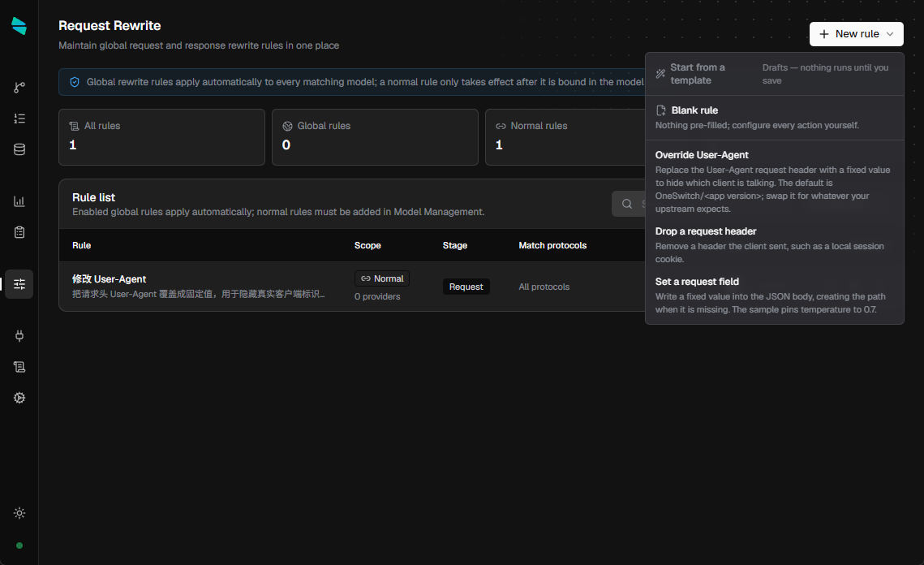
Task: Click the 0 providers text
Action: [377, 296]
